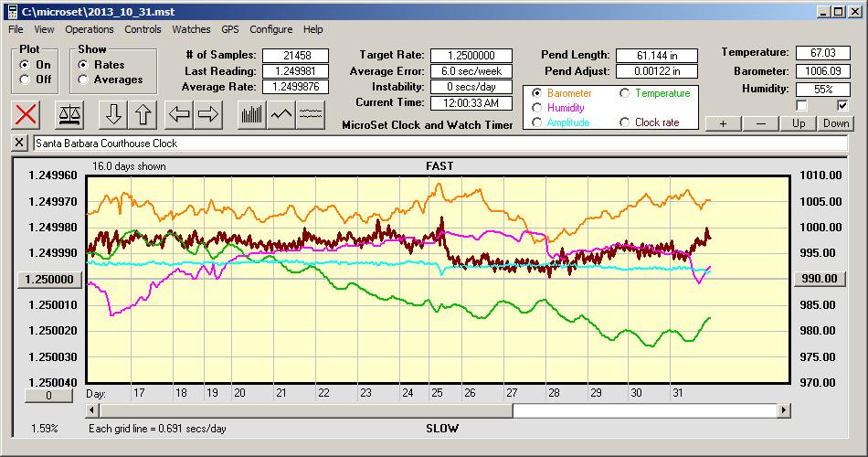Viewport: 868px width, 457px height.
Task: Open the Help menu
Action: [x=312, y=29]
